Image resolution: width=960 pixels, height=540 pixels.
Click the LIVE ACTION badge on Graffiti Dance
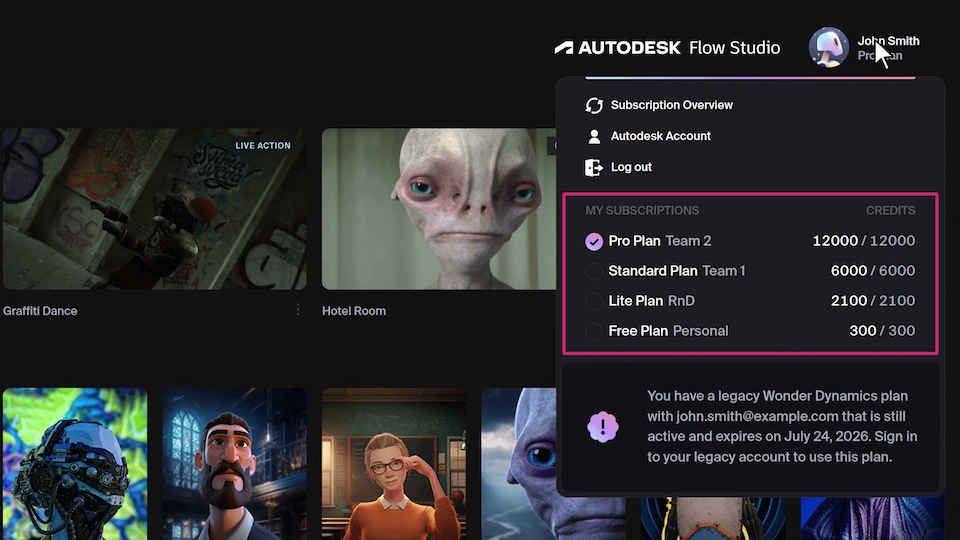tap(263, 146)
